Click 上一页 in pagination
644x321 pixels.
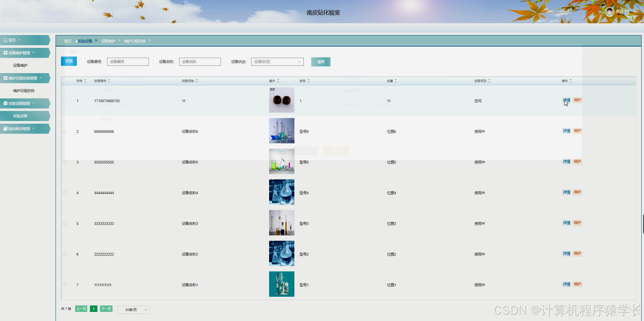pos(81,309)
